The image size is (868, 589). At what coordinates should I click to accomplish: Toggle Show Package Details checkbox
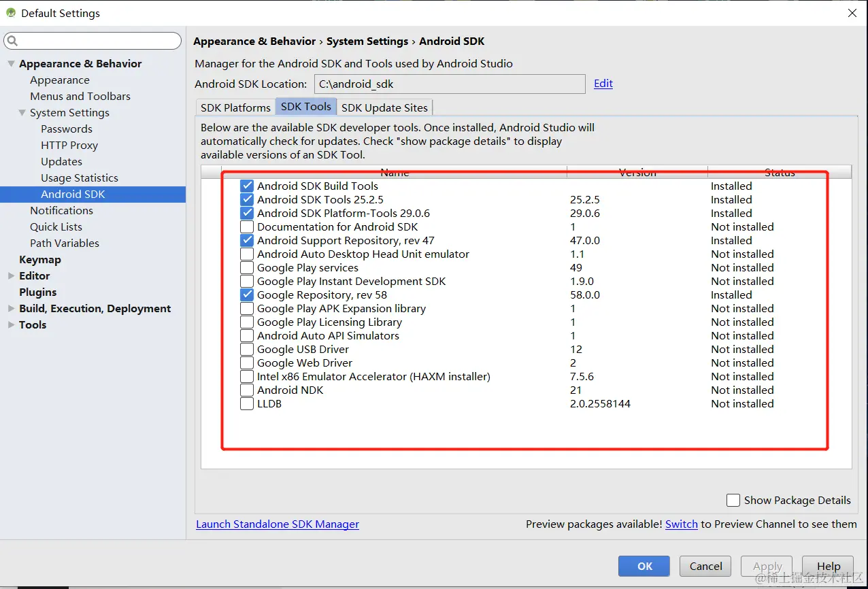pos(733,501)
